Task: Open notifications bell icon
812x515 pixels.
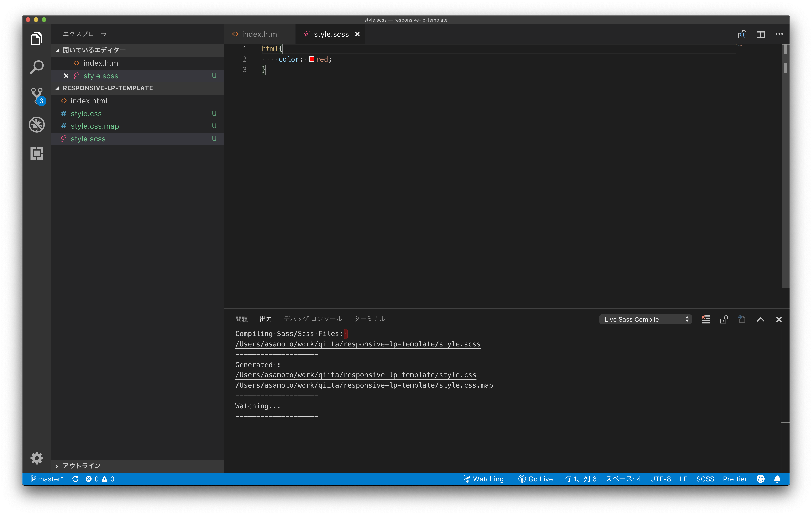Action: click(777, 479)
